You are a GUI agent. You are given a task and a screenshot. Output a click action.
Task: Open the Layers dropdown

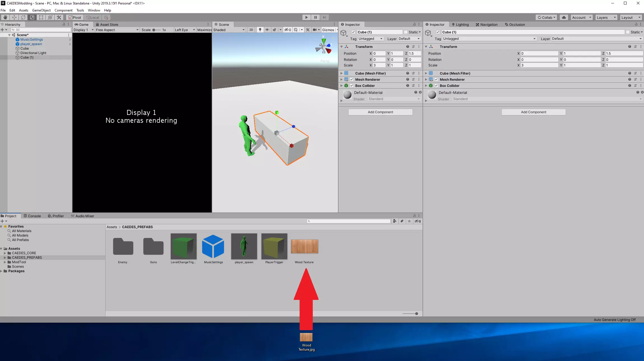coord(606,17)
